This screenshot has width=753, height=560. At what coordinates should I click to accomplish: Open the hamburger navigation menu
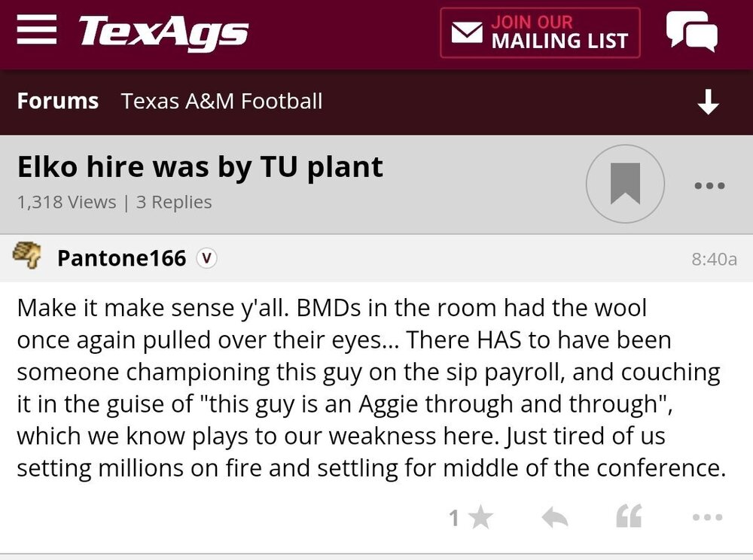pyautogui.click(x=37, y=32)
